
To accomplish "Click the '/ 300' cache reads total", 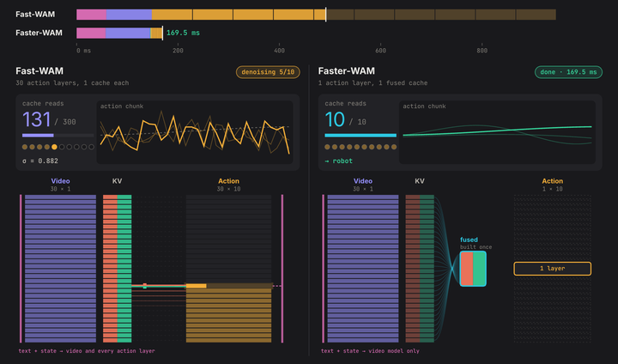I will pos(65,122).
